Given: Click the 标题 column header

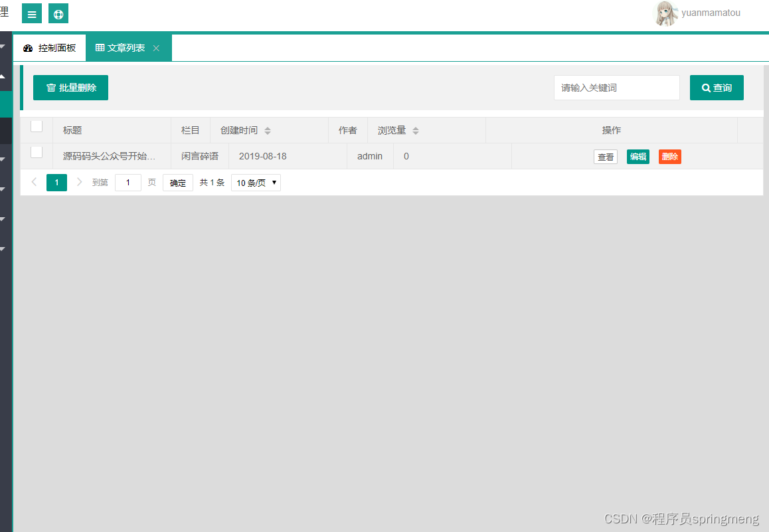Looking at the screenshot, I should coord(112,130).
